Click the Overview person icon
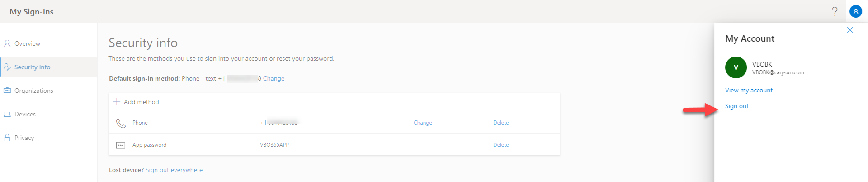 pyautogui.click(x=7, y=43)
